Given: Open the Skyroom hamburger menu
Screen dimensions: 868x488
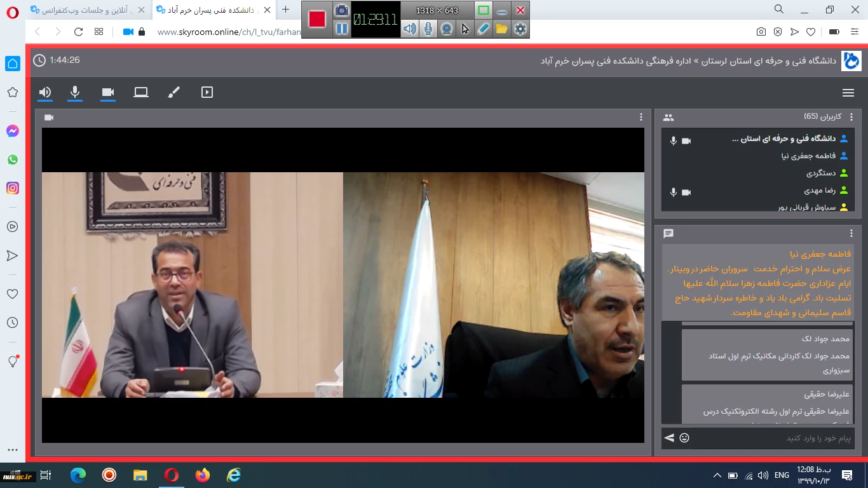Looking at the screenshot, I should click(x=848, y=93).
